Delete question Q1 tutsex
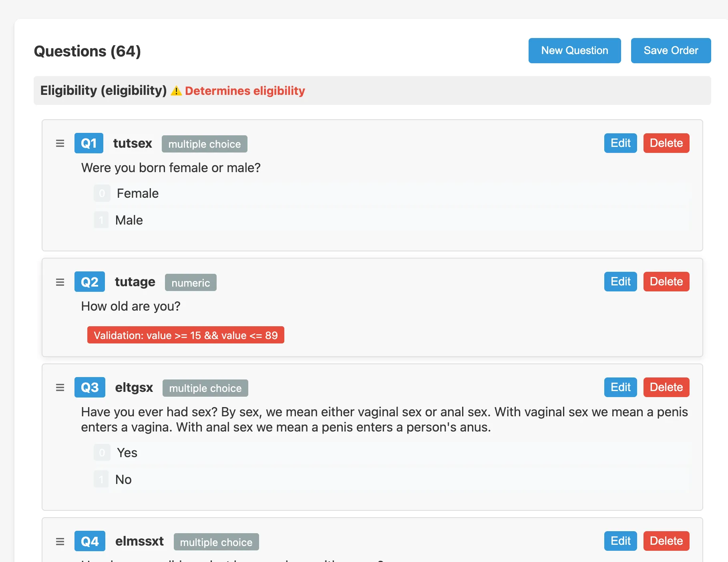The image size is (728, 562). pos(666,143)
